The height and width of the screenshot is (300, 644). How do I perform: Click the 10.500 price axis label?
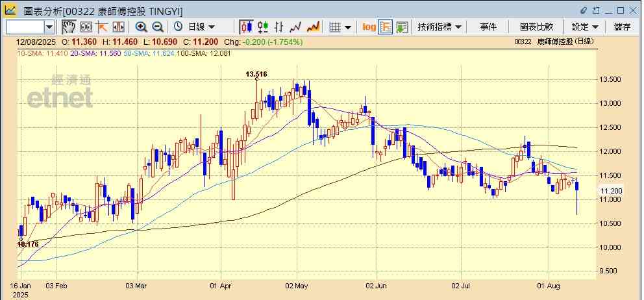(x=611, y=223)
